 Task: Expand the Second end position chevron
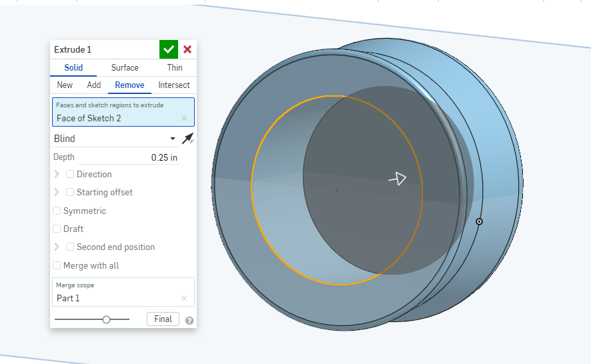pyautogui.click(x=57, y=247)
